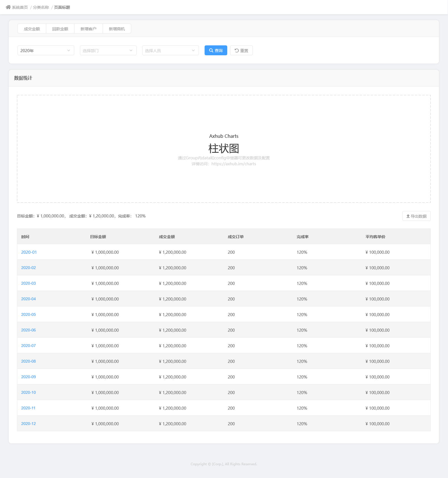The height and width of the screenshot is (478, 448).
Task: Expand the 2020年 year dropdown
Action: coord(46,50)
